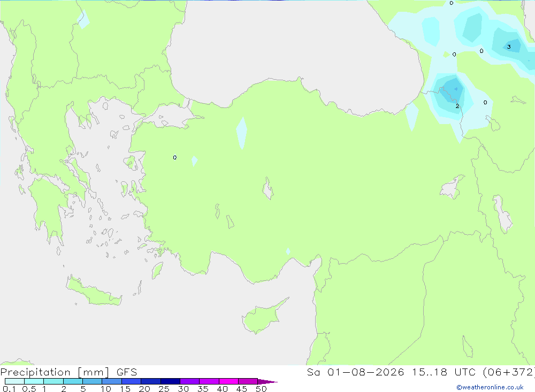Screen dimensions: 535x392
Task: Click the 30–35 mm purple legend swatch
Action: [x=189, y=381]
